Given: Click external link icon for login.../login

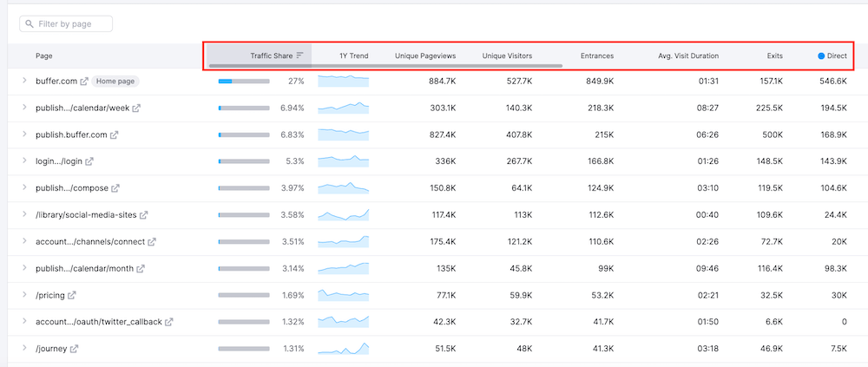Looking at the screenshot, I should coord(89,161).
